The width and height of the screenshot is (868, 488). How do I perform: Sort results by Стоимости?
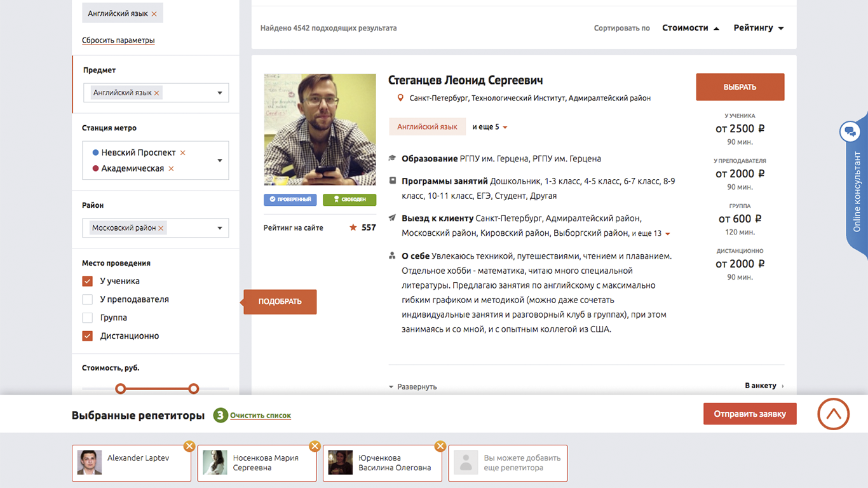(x=691, y=28)
